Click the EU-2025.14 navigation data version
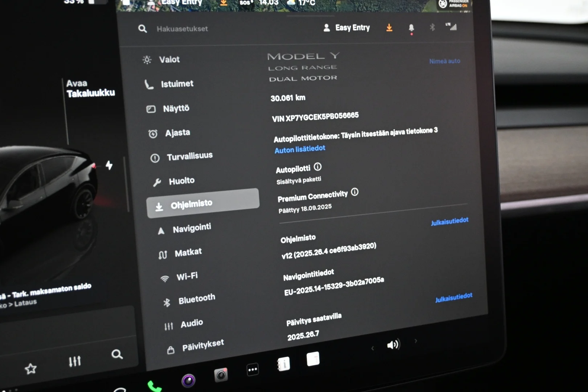The width and height of the screenshot is (588, 392). point(334,286)
